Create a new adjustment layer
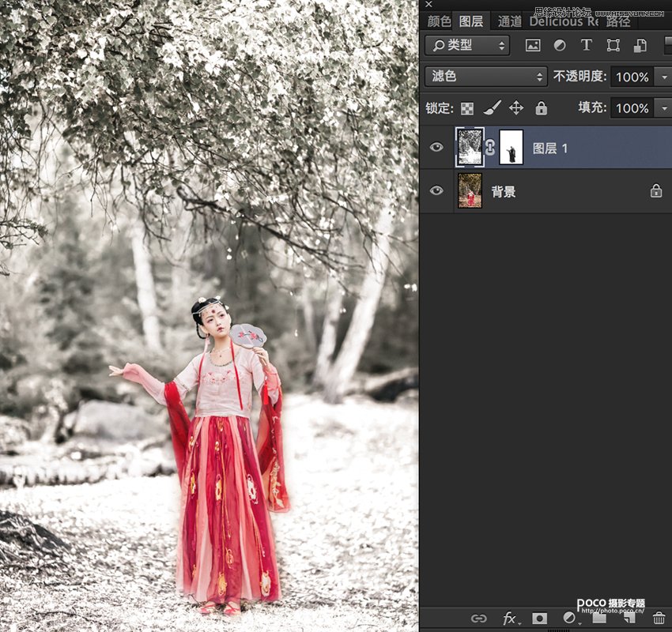 [569, 619]
